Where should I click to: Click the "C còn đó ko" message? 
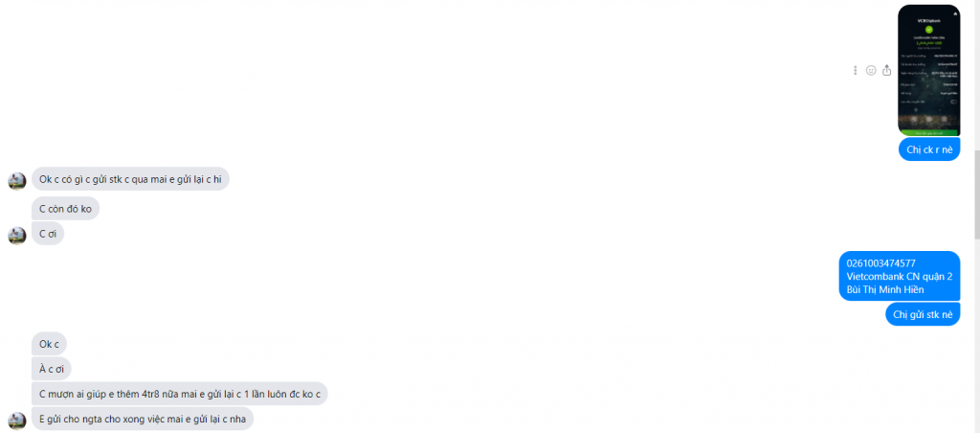pyautogui.click(x=66, y=209)
